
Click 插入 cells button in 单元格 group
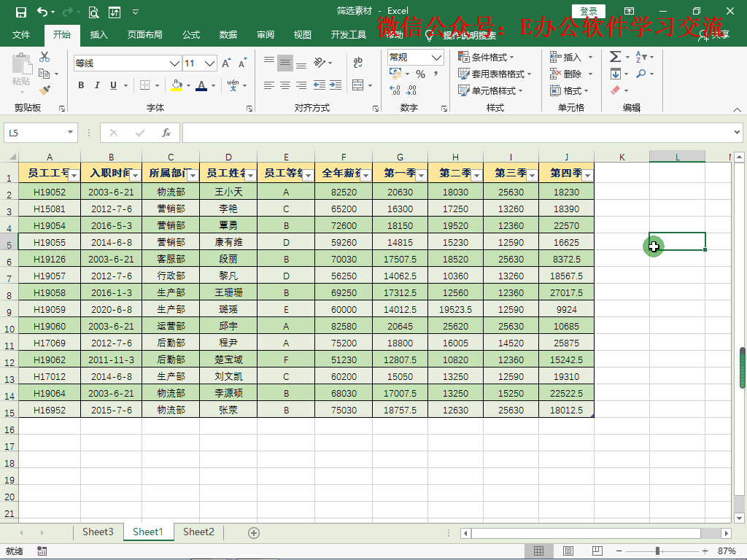point(570,57)
